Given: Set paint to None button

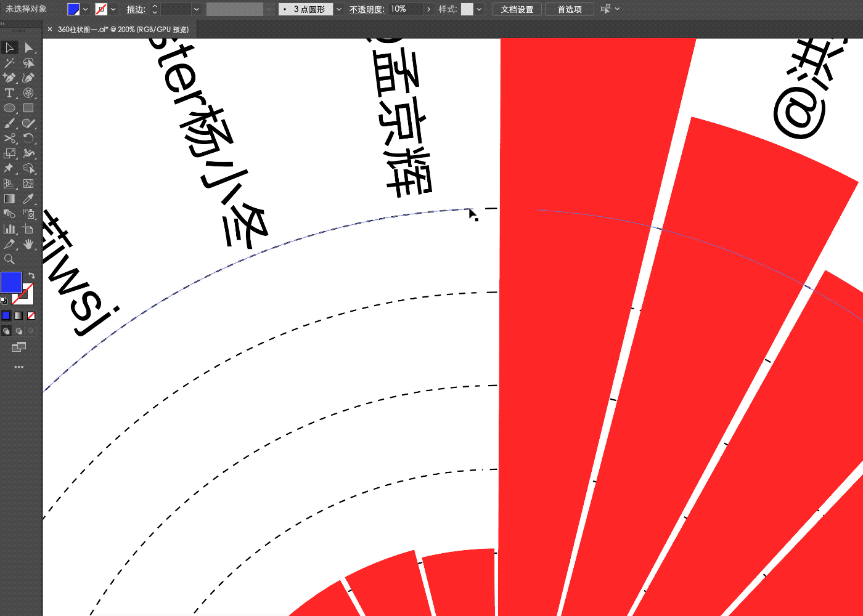Looking at the screenshot, I should tap(31, 315).
